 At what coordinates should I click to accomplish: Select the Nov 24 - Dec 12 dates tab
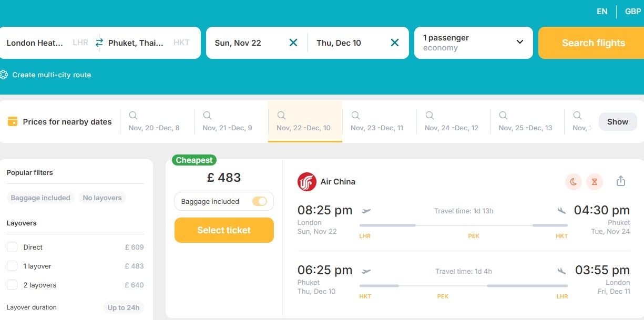pos(451,122)
